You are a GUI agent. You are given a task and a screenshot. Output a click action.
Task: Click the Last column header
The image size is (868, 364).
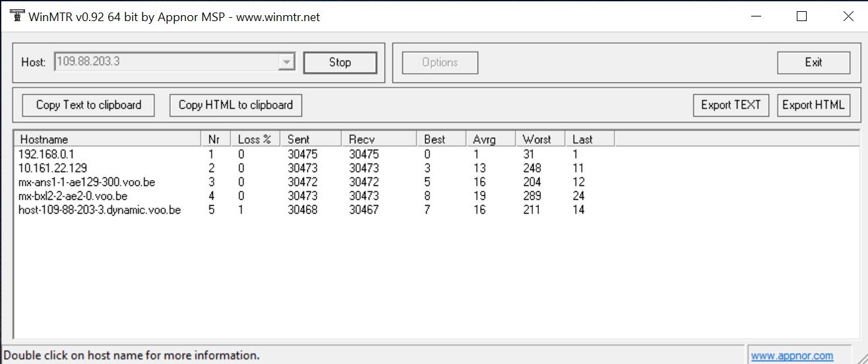click(x=590, y=139)
